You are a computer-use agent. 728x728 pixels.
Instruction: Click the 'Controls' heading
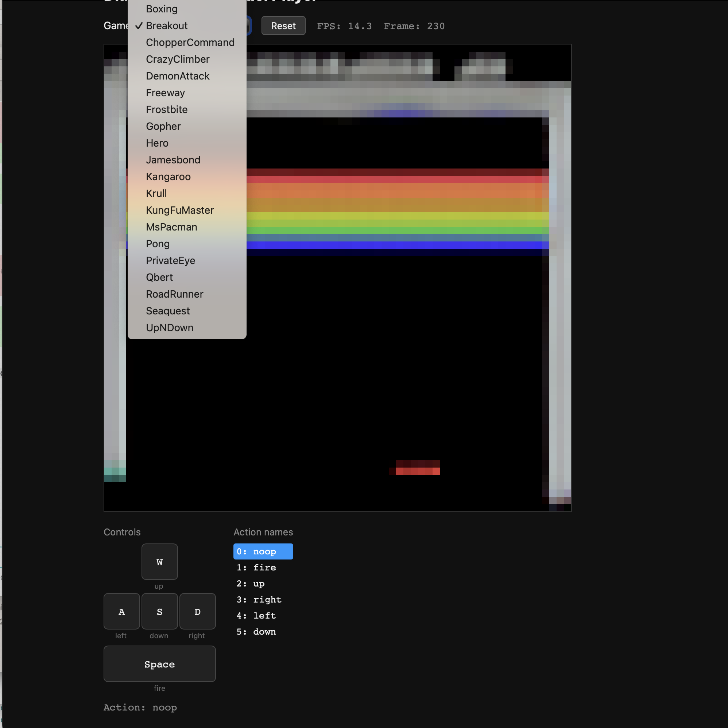[x=122, y=532]
